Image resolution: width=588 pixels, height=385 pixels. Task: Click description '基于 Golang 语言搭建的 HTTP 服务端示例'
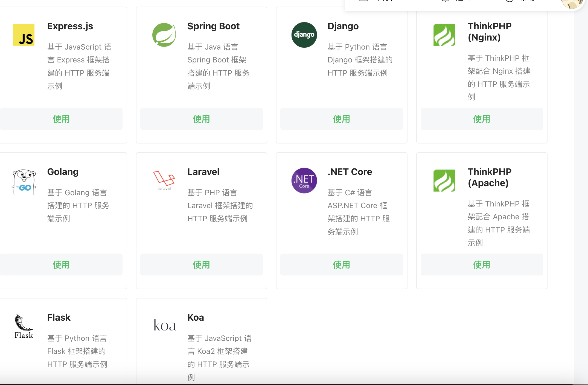coord(78,206)
